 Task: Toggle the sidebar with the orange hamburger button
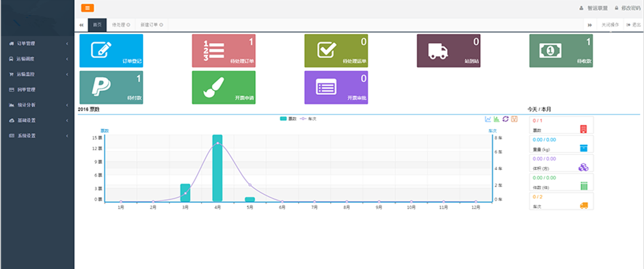coord(88,8)
